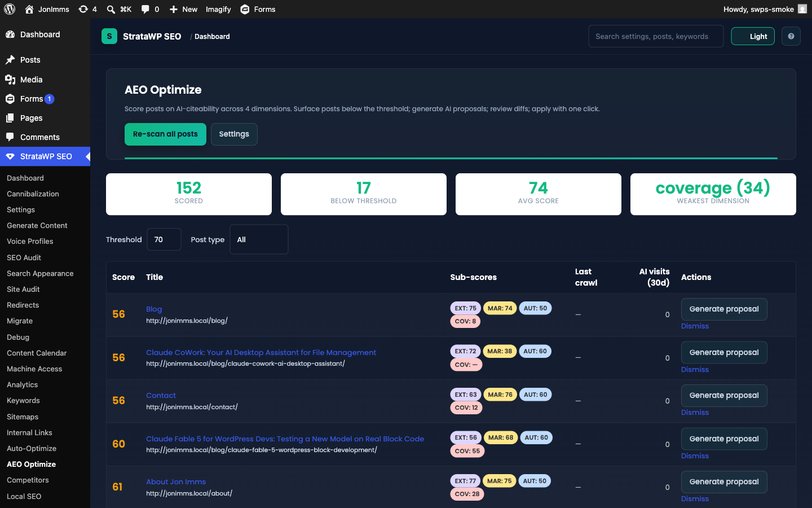Open the Forms icon in admin bar

click(x=245, y=9)
